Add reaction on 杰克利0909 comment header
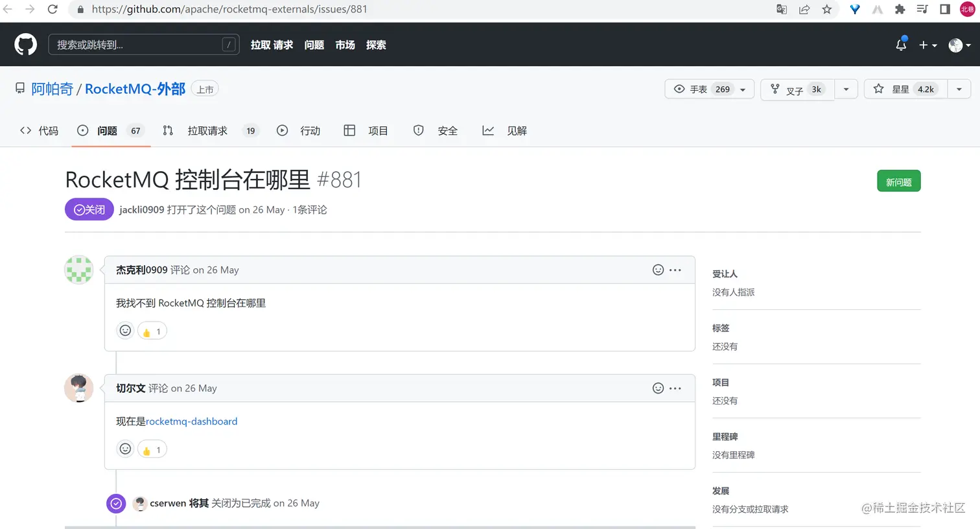 [x=658, y=270]
